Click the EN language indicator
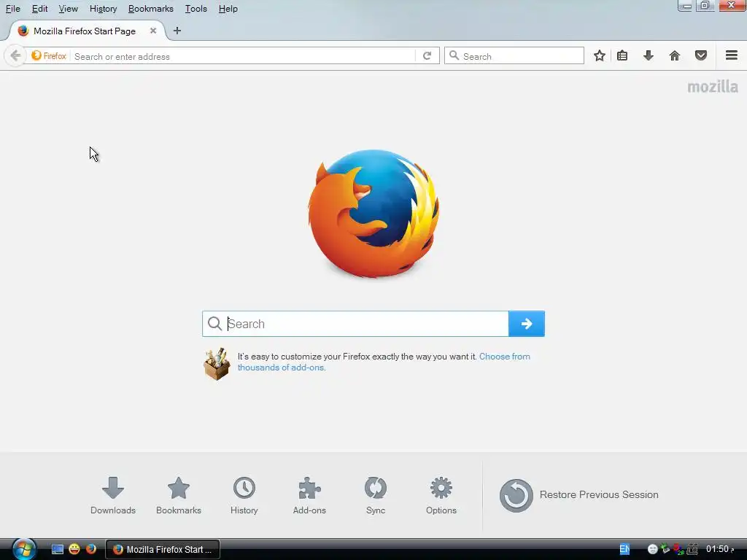This screenshot has height=560, width=747. (x=624, y=550)
